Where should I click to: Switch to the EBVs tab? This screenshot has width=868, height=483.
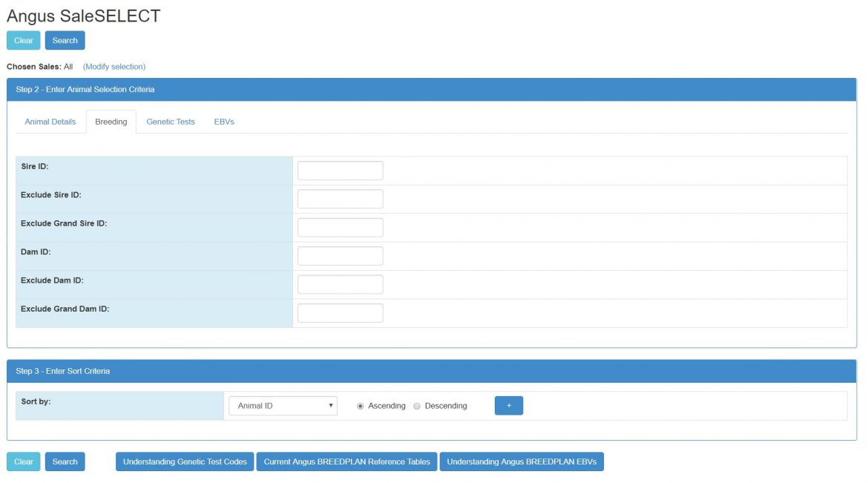(x=224, y=122)
